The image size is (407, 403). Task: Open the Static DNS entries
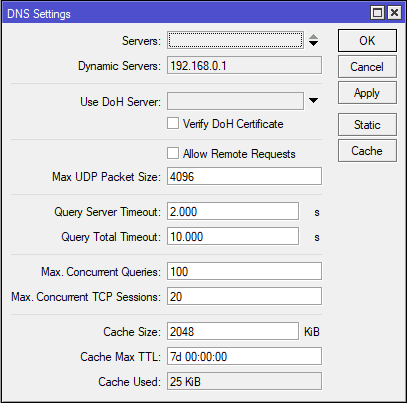367,125
